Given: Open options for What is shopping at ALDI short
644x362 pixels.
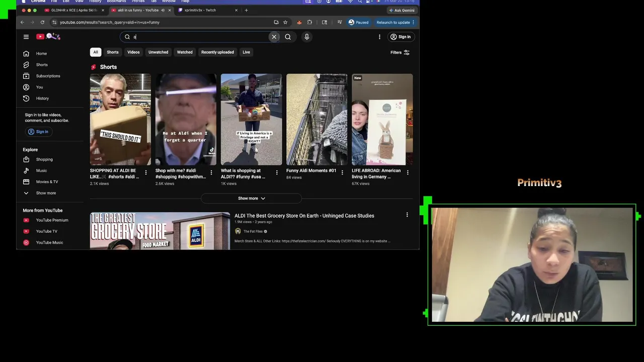Looking at the screenshot, I should [277, 172].
